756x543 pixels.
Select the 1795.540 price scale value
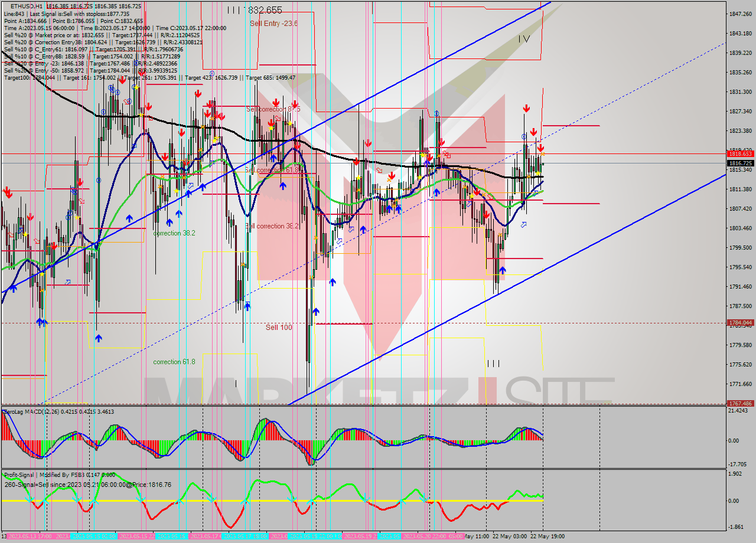[741, 267]
